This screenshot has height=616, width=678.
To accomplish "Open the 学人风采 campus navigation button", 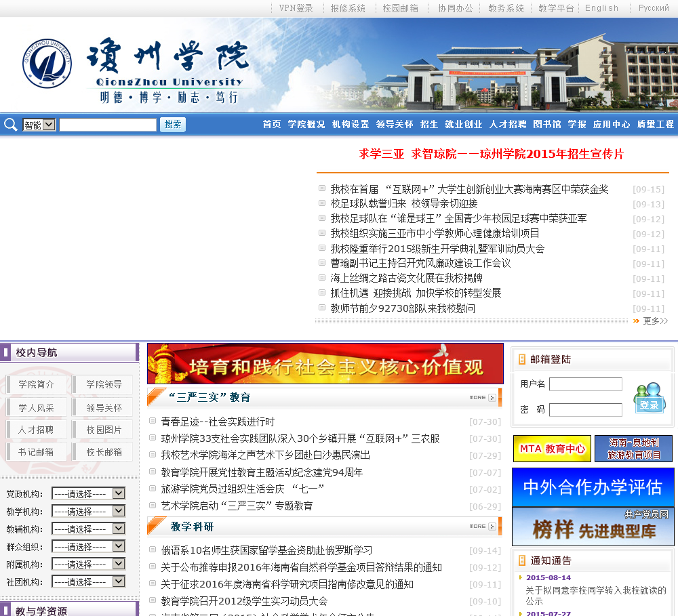I will [37, 408].
